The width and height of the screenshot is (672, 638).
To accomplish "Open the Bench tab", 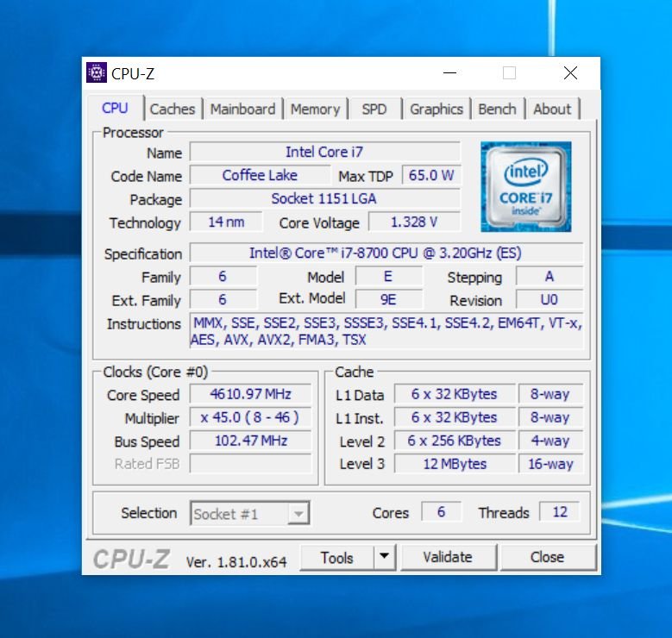I will [x=497, y=109].
